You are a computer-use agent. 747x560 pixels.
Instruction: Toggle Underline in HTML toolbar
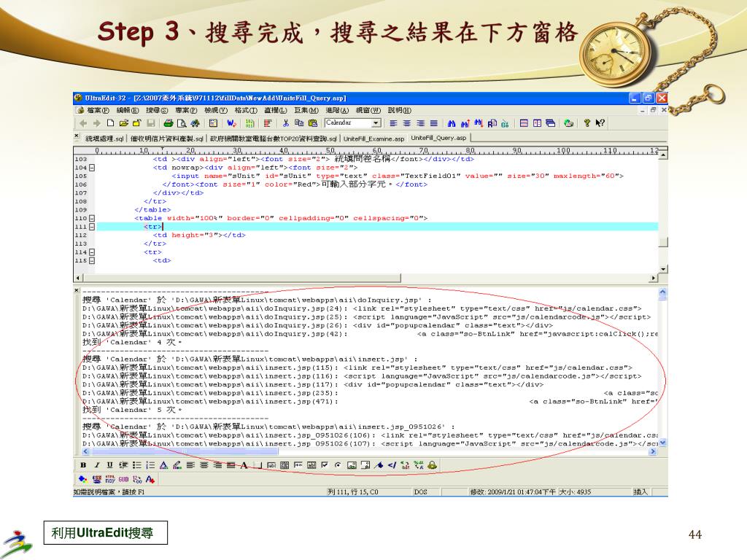pos(110,465)
